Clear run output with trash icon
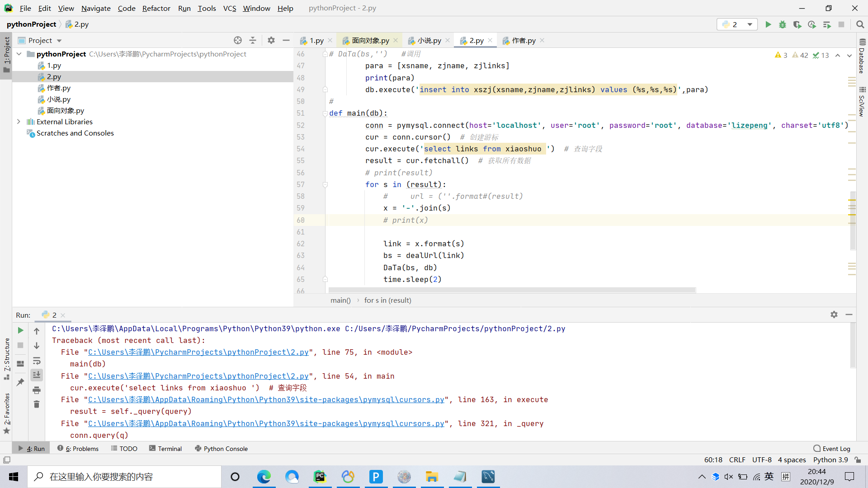The image size is (868, 488). [x=37, y=404]
